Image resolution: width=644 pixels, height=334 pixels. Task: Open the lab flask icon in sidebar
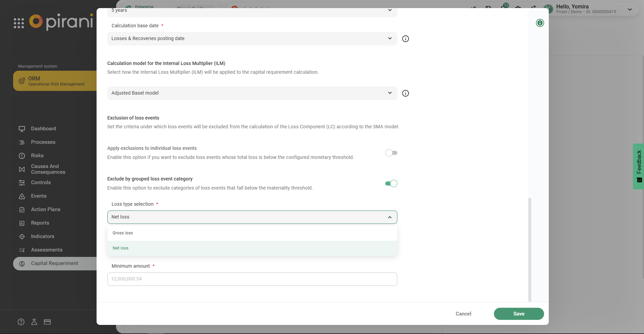[x=34, y=322]
